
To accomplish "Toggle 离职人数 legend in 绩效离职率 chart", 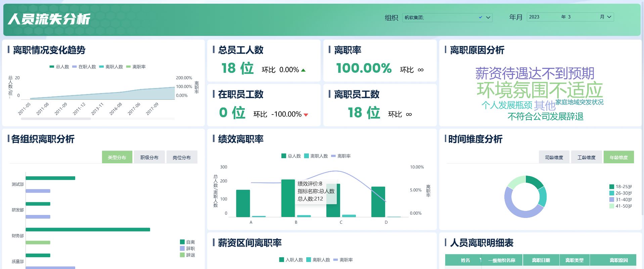I will [x=316, y=156].
